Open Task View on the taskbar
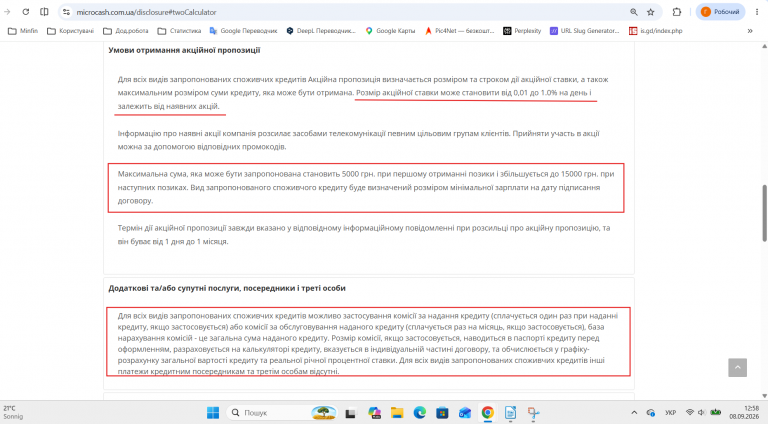 [x=350, y=413]
